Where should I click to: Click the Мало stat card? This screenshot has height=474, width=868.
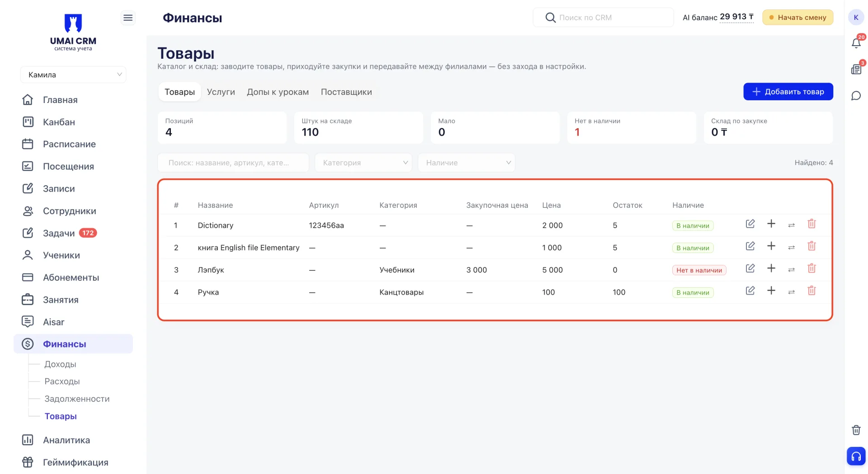click(495, 127)
